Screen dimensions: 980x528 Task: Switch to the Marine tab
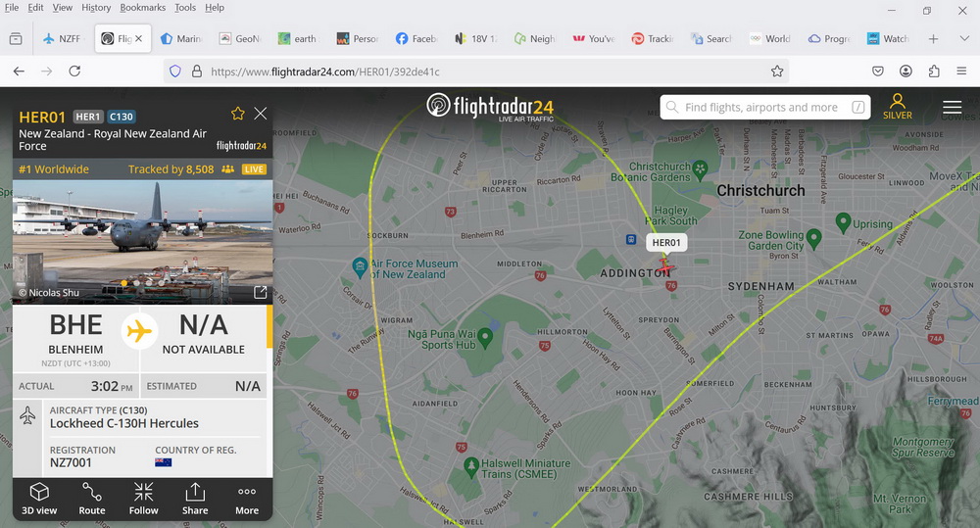tap(182, 39)
